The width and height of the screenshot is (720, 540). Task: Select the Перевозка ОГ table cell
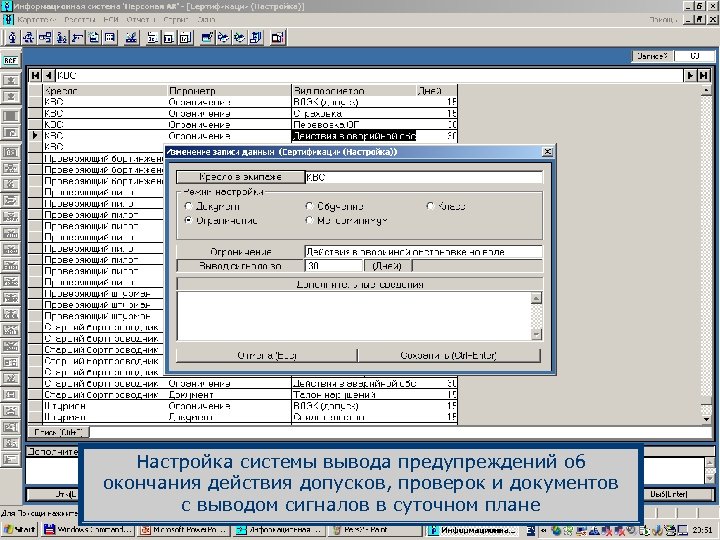point(354,124)
